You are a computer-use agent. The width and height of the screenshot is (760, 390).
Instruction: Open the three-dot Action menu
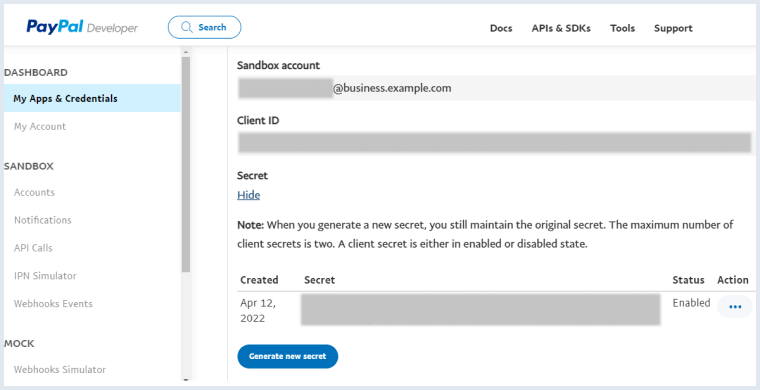(735, 307)
